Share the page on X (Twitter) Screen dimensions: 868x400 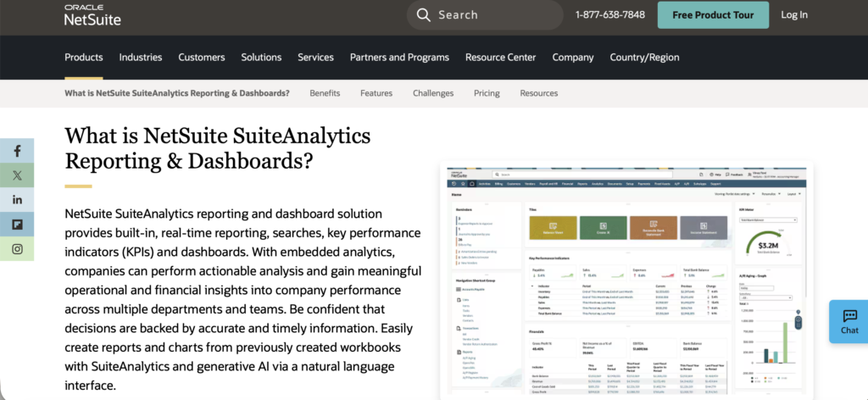click(17, 175)
